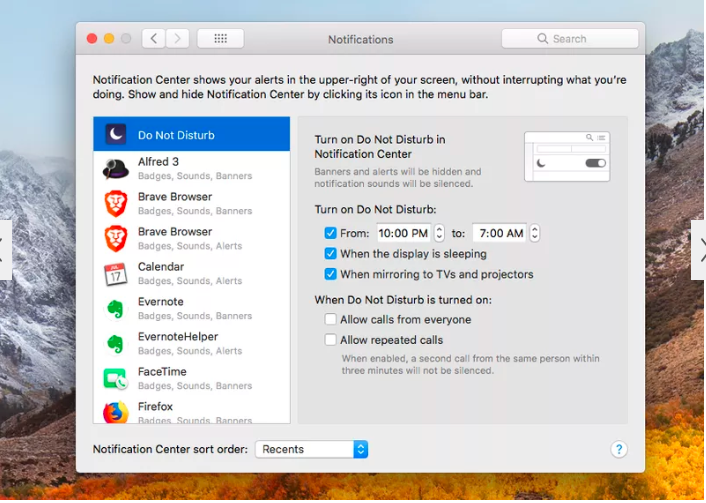Enable Allow calls from everyone

(x=330, y=319)
